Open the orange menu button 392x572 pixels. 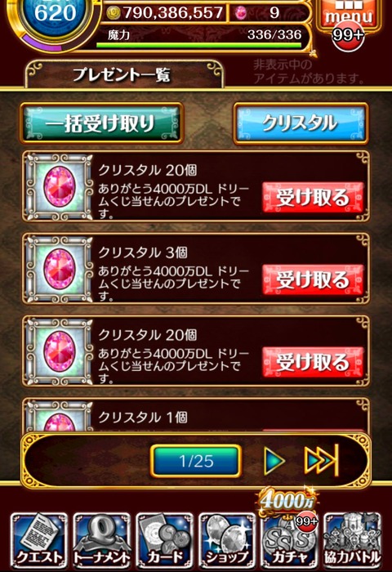(x=349, y=15)
